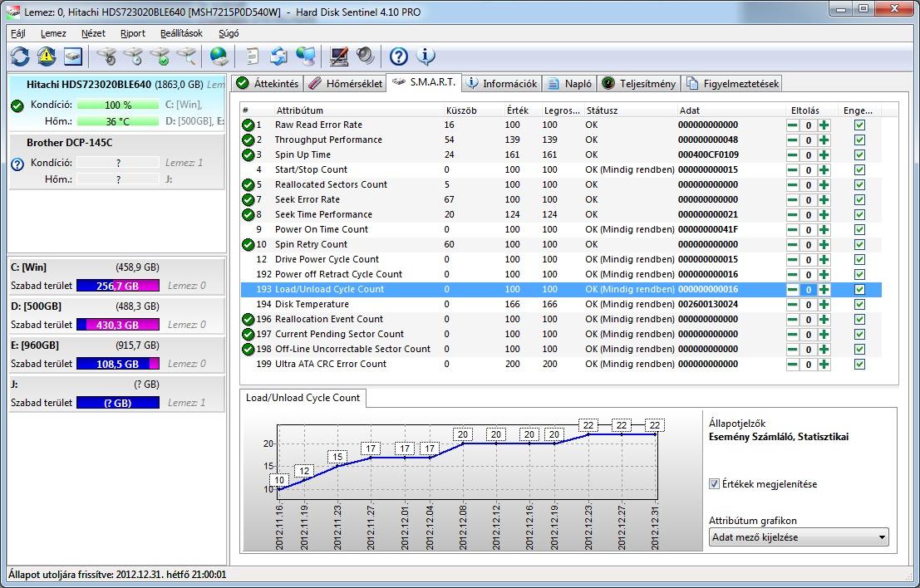Screen dimensions: 920x588
Task: Toggle the enable checkbox for Load/Unload Cycle Count
Action: [x=859, y=290]
